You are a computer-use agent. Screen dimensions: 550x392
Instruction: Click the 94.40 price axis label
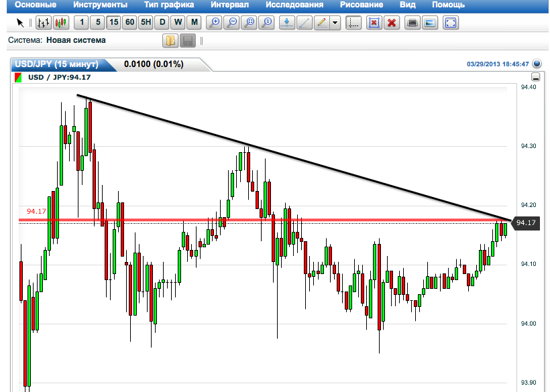[x=529, y=87]
